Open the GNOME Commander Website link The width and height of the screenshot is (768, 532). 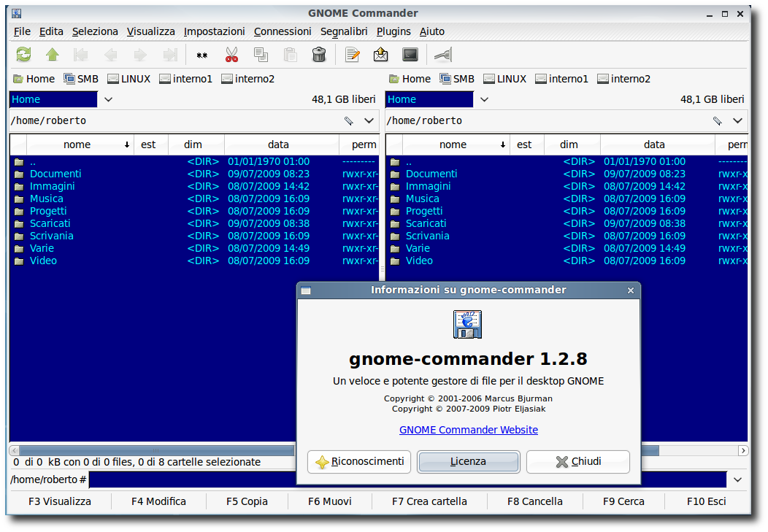pyautogui.click(x=468, y=430)
